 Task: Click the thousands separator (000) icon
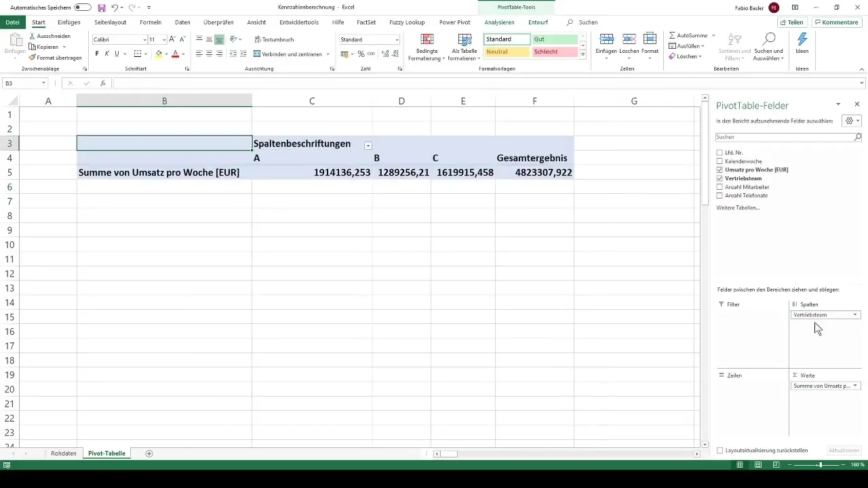click(x=371, y=54)
